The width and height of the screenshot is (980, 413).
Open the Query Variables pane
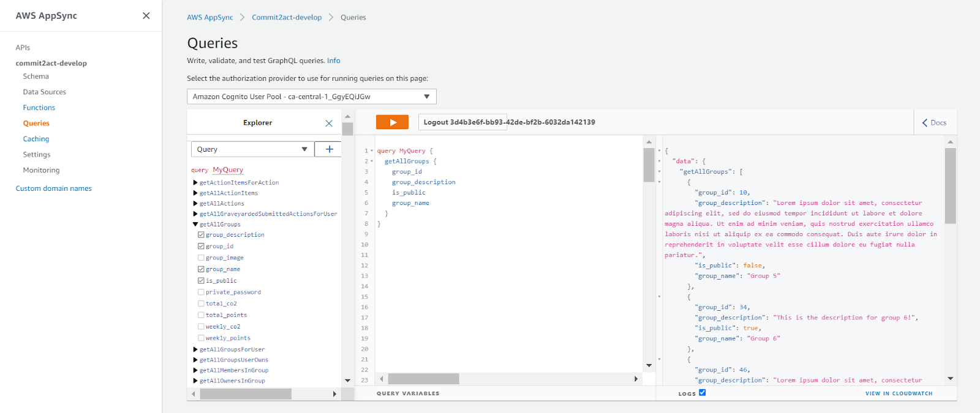tap(408, 393)
